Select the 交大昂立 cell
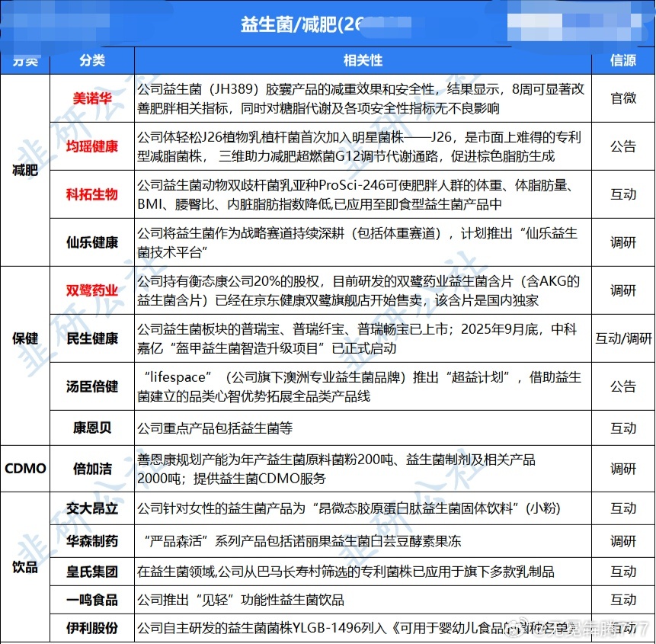This screenshot has height=644, width=656. click(x=92, y=508)
